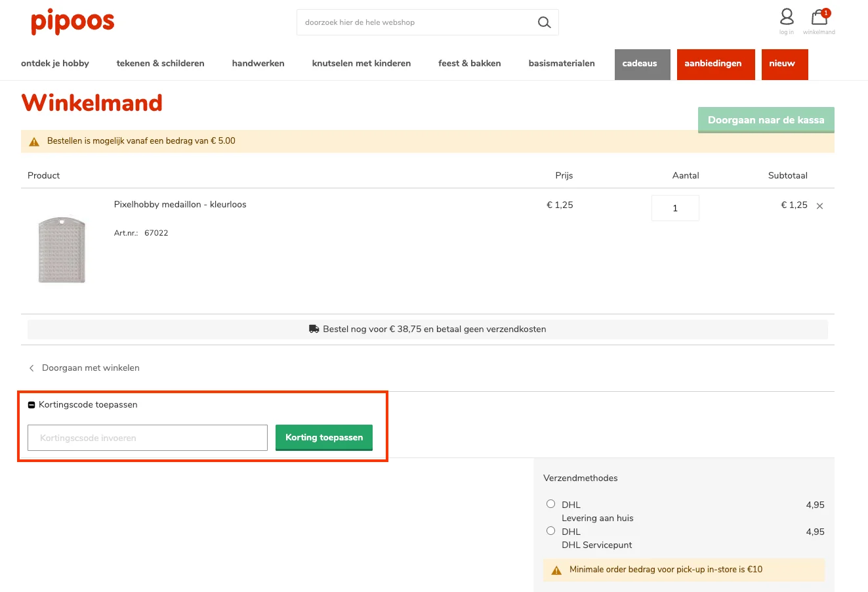868x592 pixels.
Task: Select DHL Levering aan huis radio button
Action: (x=550, y=504)
